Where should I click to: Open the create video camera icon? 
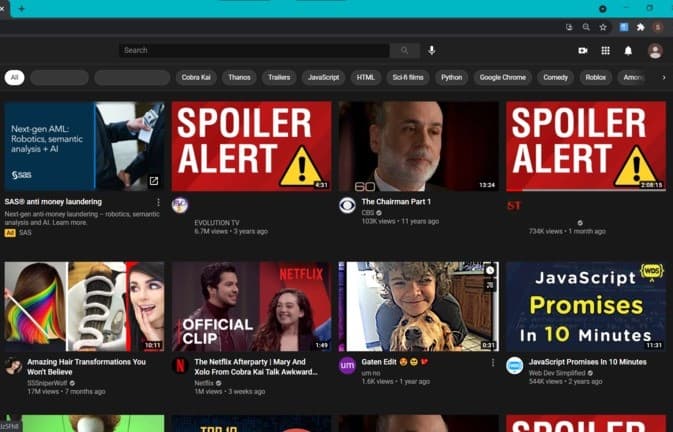coord(583,50)
